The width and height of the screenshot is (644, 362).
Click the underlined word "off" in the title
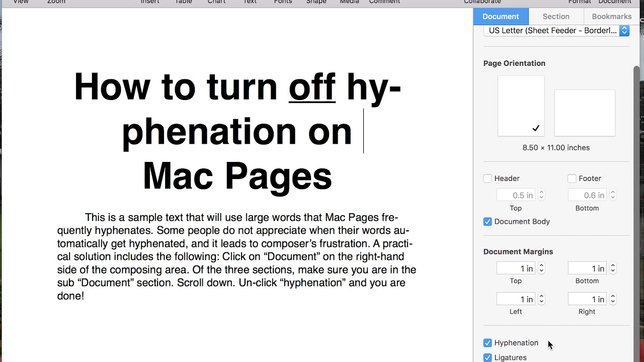(312, 87)
